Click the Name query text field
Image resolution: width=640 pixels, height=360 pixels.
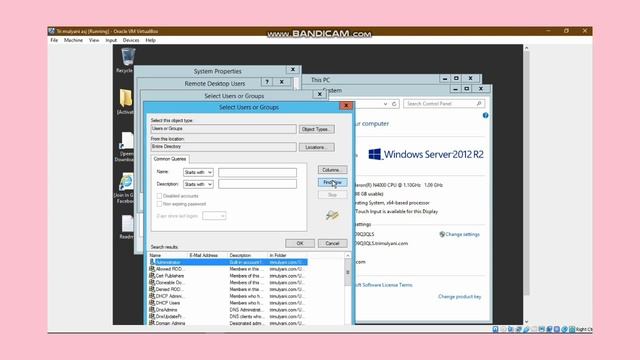258,172
